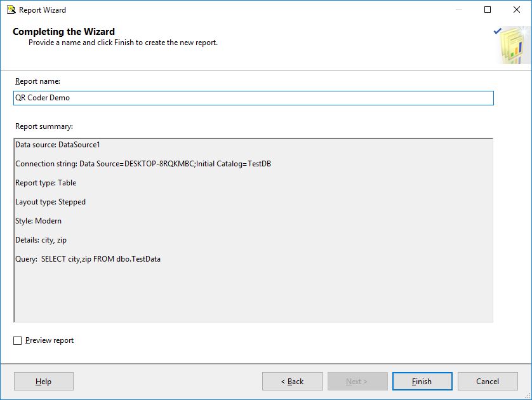Open wizard Help

(x=43, y=382)
